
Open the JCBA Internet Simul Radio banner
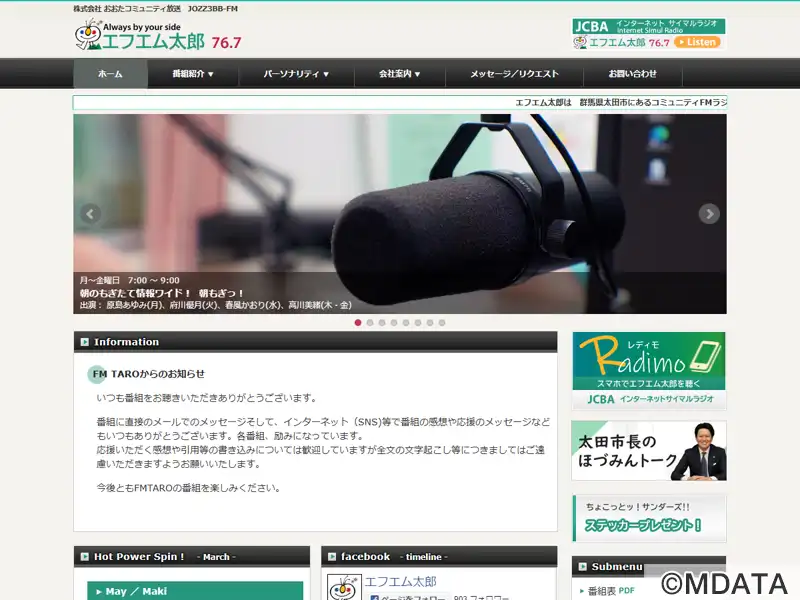pyautogui.click(x=648, y=34)
